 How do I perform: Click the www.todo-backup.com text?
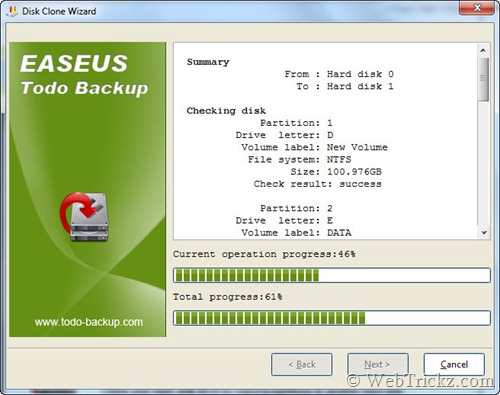(x=89, y=322)
